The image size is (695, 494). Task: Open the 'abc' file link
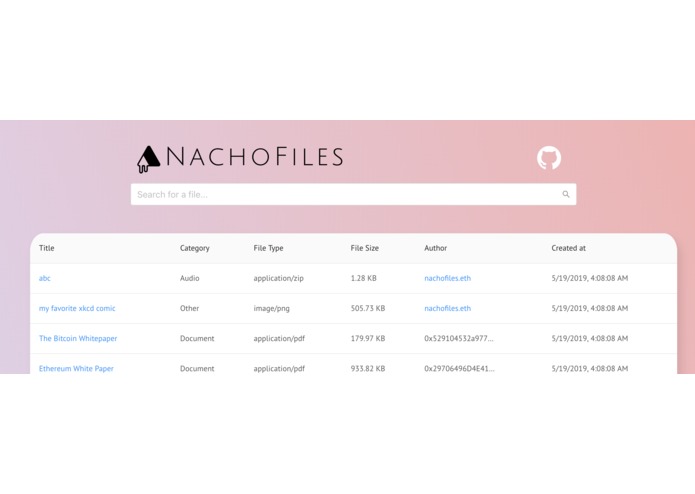point(45,278)
